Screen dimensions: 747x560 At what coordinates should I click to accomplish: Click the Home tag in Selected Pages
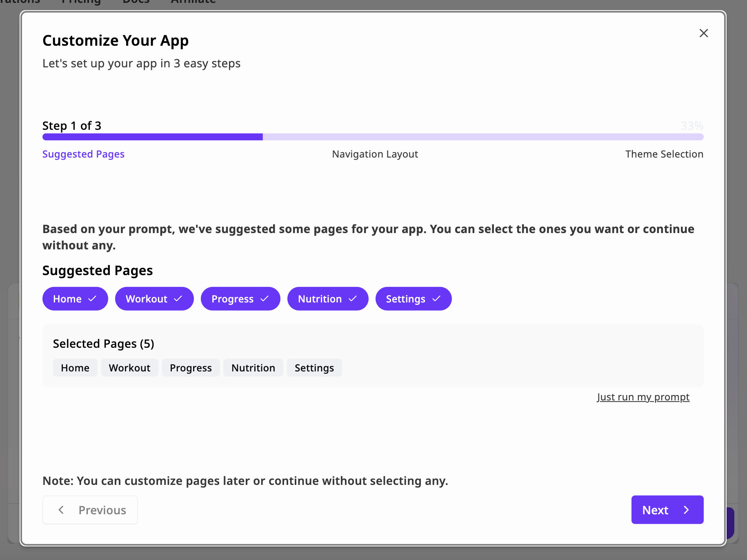coord(75,368)
